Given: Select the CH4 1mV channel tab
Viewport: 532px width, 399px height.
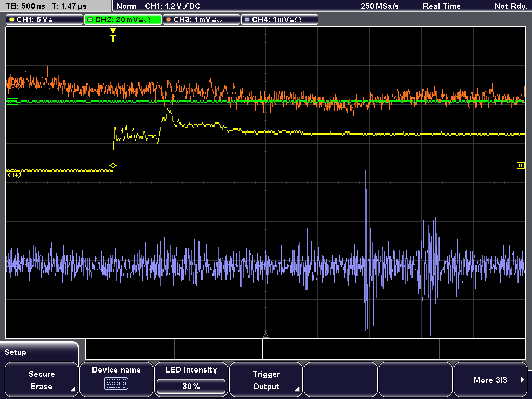Looking at the screenshot, I should (280, 20).
